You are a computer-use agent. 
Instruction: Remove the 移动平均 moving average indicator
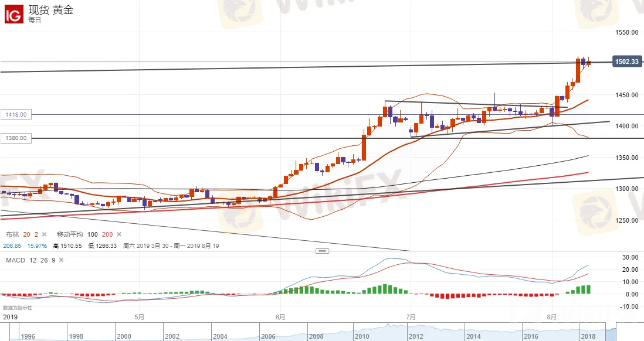coord(119,234)
